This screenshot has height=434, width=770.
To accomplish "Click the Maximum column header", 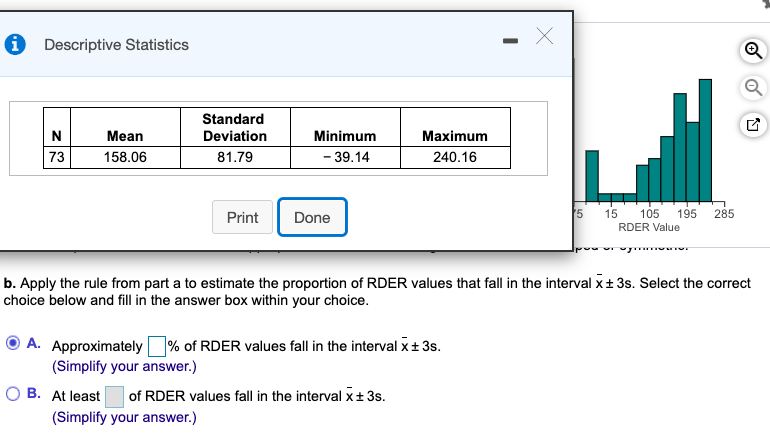I will [x=455, y=136].
